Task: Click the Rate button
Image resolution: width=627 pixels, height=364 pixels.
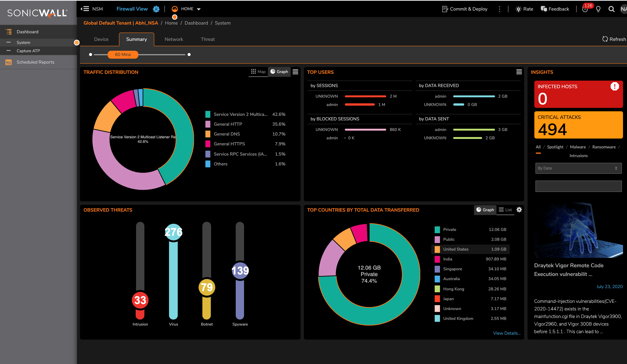Action: pyautogui.click(x=524, y=9)
